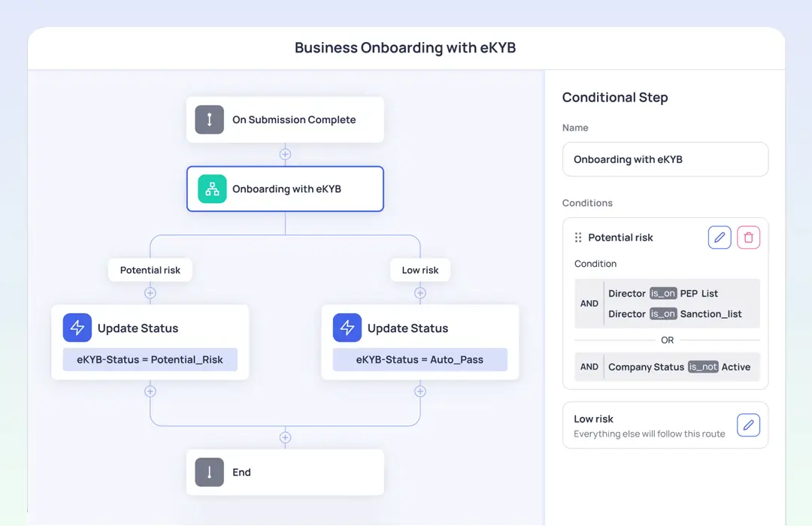Grab the Potential risk drag handle dots

point(577,237)
